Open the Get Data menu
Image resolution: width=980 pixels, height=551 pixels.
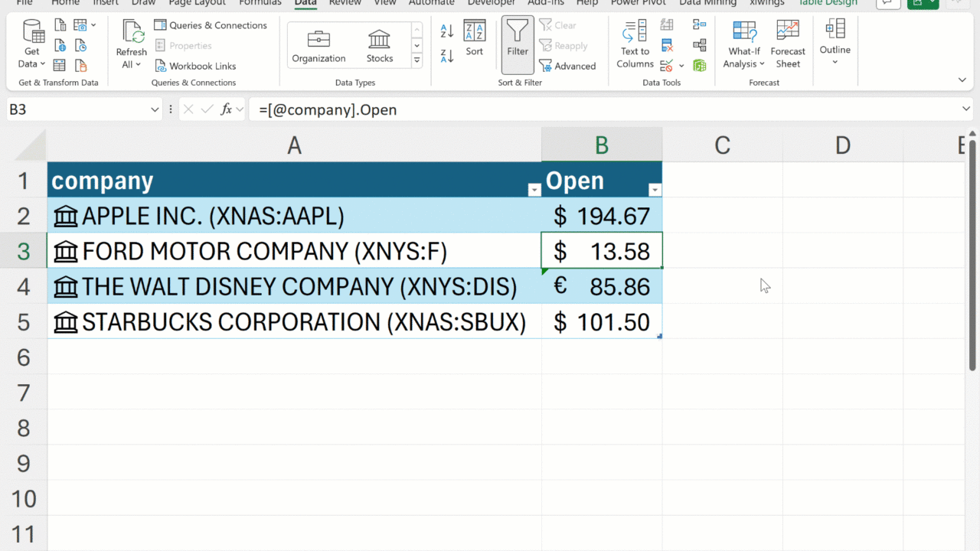(x=32, y=45)
